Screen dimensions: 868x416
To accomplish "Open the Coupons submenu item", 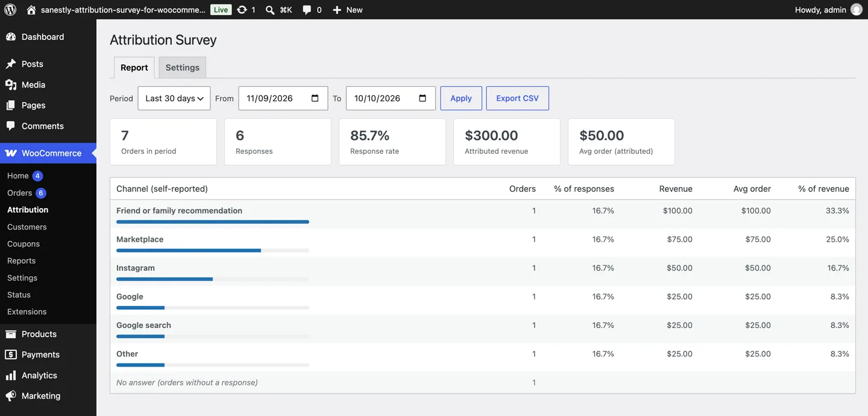I will pos(24,244).
